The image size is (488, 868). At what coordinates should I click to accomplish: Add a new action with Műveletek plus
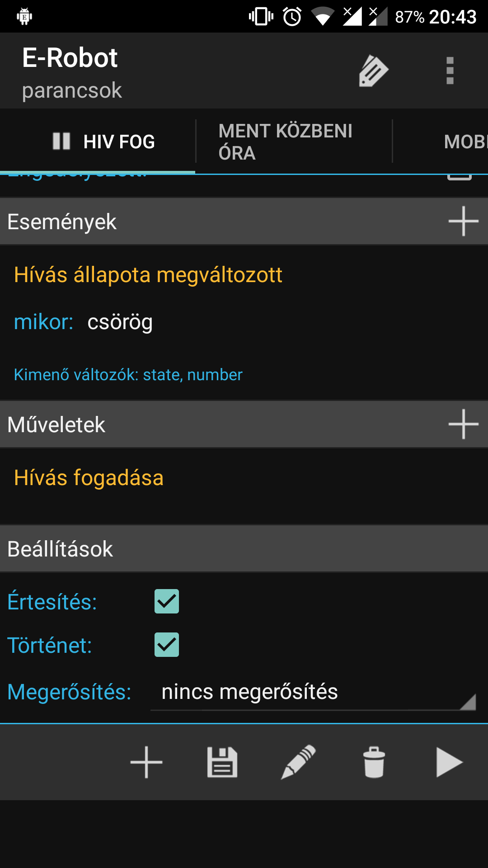pos(463,424)
